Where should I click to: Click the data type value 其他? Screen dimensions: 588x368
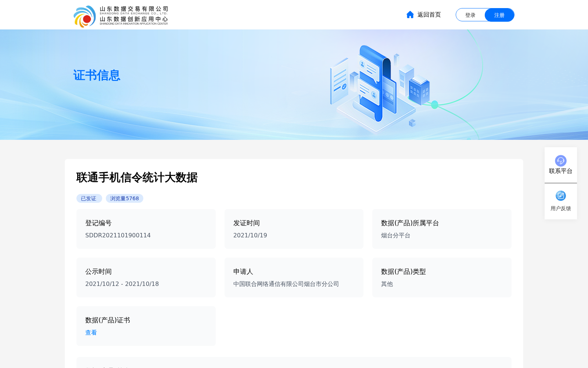tap(387, 284)
